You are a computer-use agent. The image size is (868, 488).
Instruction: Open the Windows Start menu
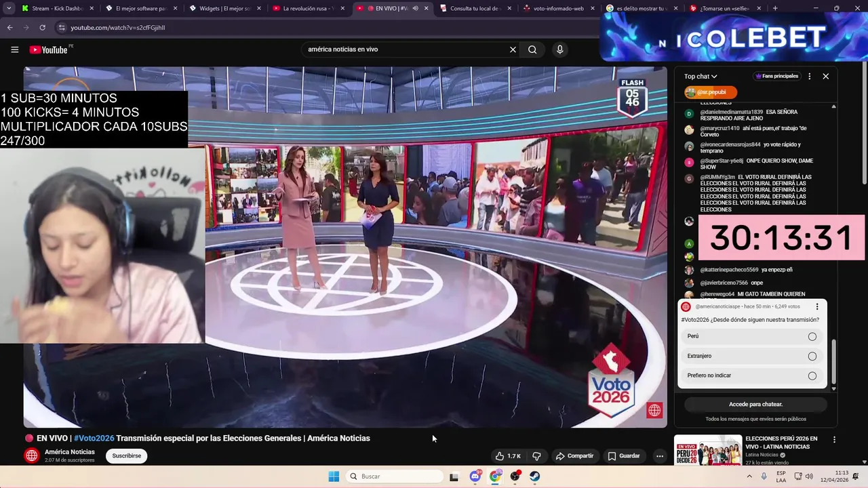(x=334, y=476)
